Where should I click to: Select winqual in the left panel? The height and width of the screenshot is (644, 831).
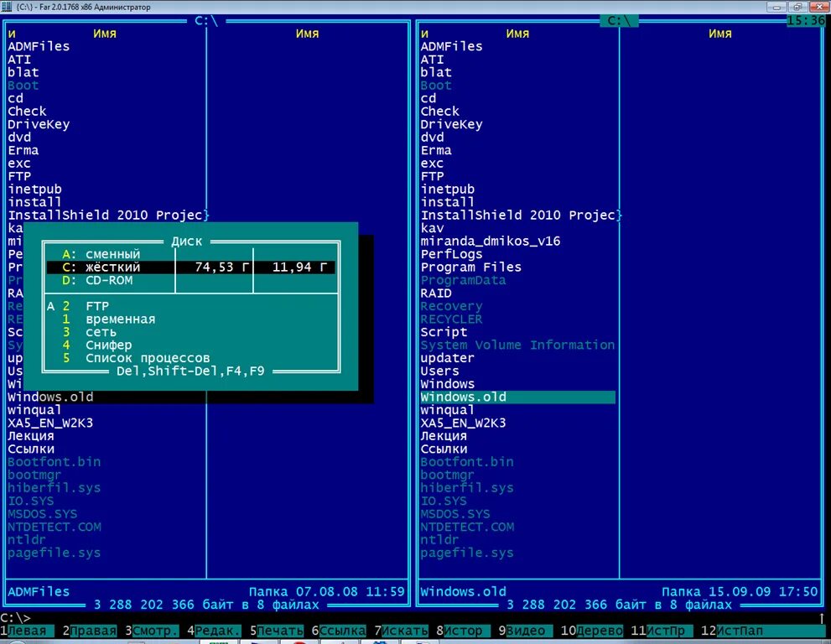tap(34, 410)
